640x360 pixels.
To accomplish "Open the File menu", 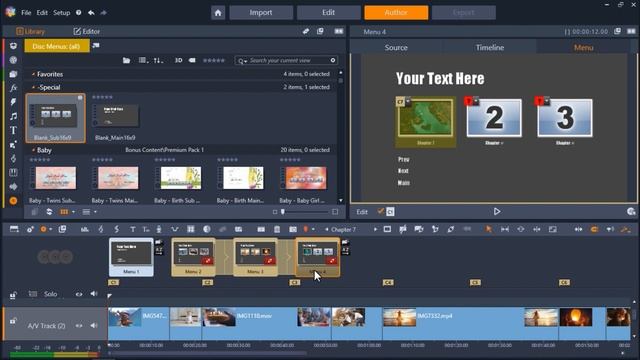I will pos(26,13).
